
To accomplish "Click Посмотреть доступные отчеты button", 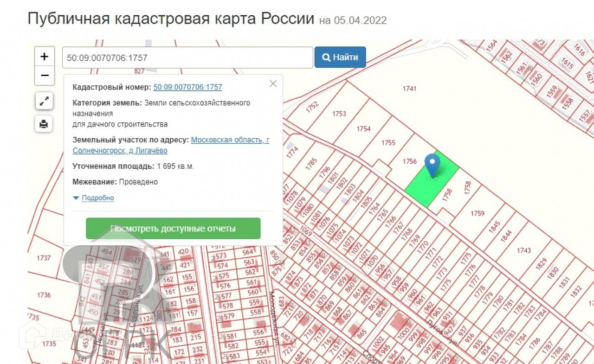I will click(x=173, y=229).
